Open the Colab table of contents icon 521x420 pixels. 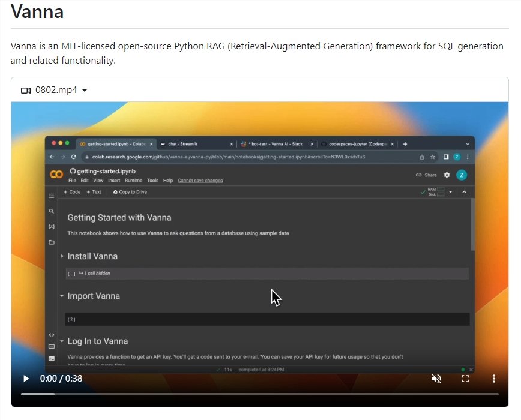point(52,196)
